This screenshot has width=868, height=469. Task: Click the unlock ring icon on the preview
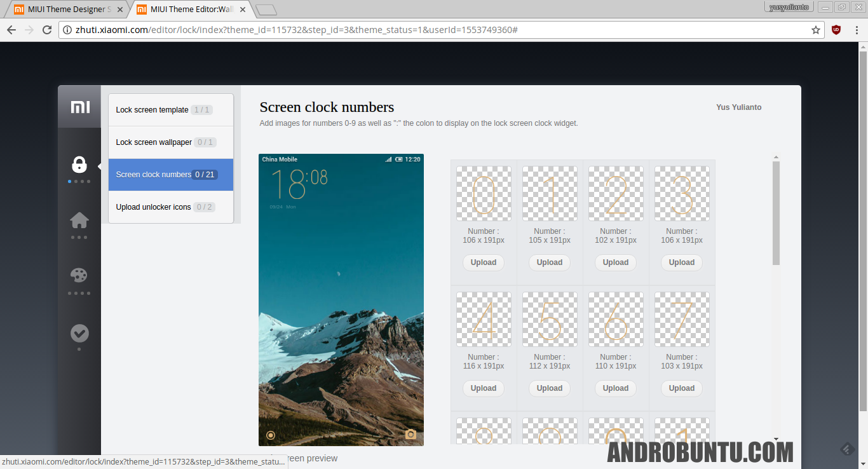[271, 434]
